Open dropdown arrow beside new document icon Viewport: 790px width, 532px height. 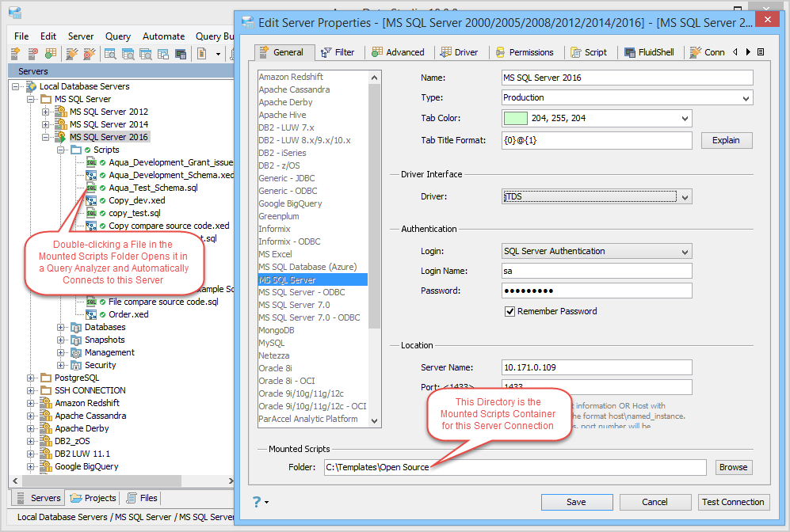pos(218,54)
